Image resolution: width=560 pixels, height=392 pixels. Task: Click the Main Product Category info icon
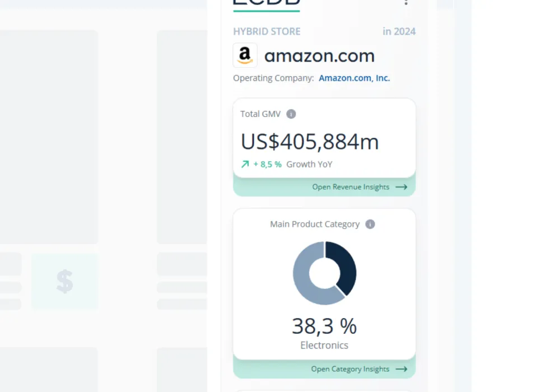pyautogui.click(x=370, y=224)
